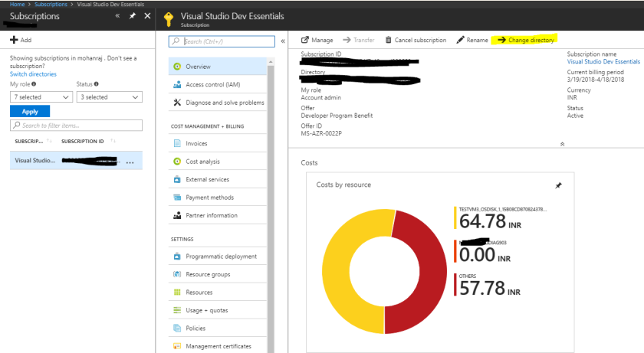Open the Status dropdown
Image resolution: width=644 pixels, height=353 pixels.
click(110, 97)
